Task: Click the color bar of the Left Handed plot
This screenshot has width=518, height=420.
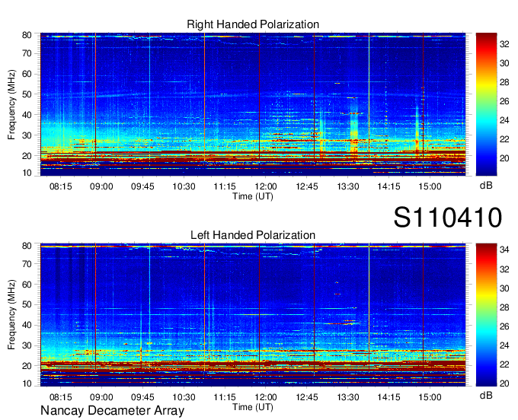Action: 486,315
